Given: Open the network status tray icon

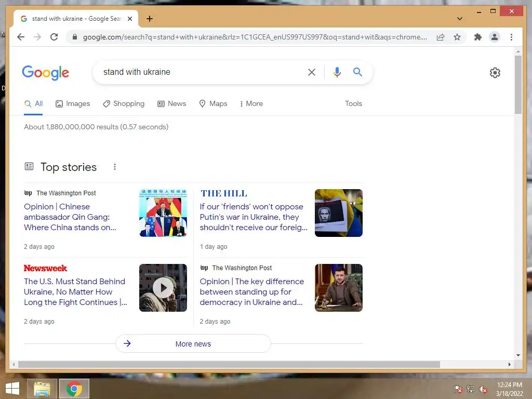Looking at the screenshot, I should click(x=471, y=389).
